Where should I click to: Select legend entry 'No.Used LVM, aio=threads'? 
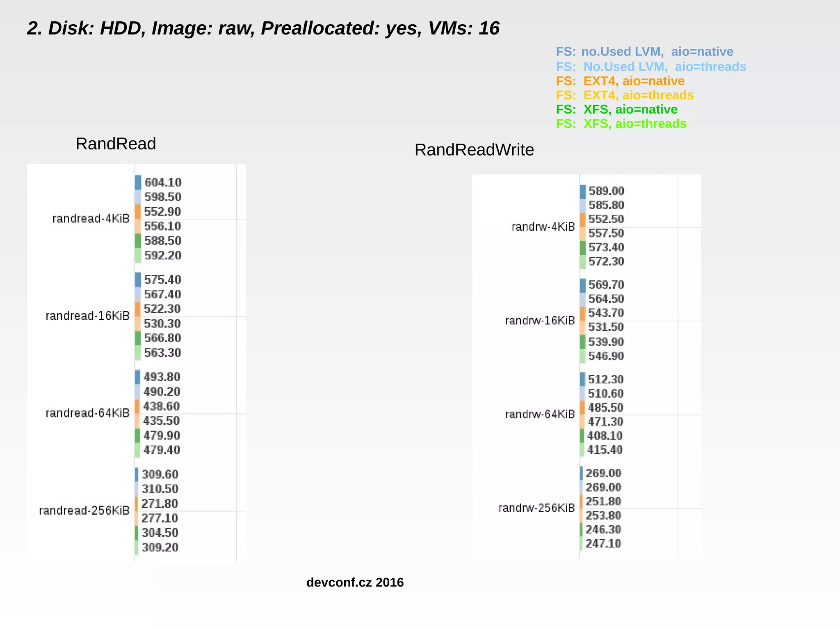(x=651, y=66)
